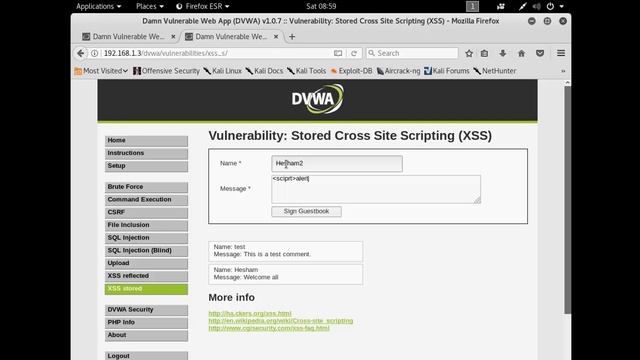This screenshot has width=640, height=360.
Task: Open the volume indicator in top panel
Action: pos(537,6)
